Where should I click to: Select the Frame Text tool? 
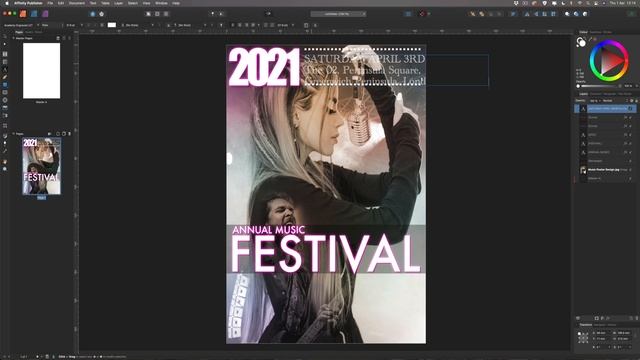point(5,54)
